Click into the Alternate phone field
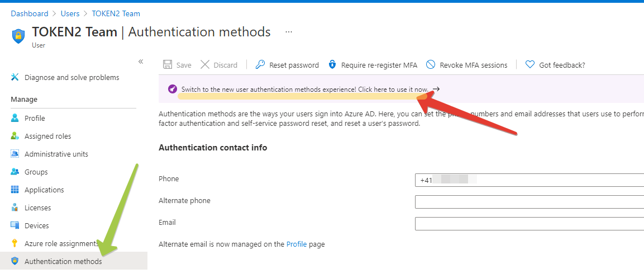Image resolution: width=644 pixels, height=278 pixels. 529,201
